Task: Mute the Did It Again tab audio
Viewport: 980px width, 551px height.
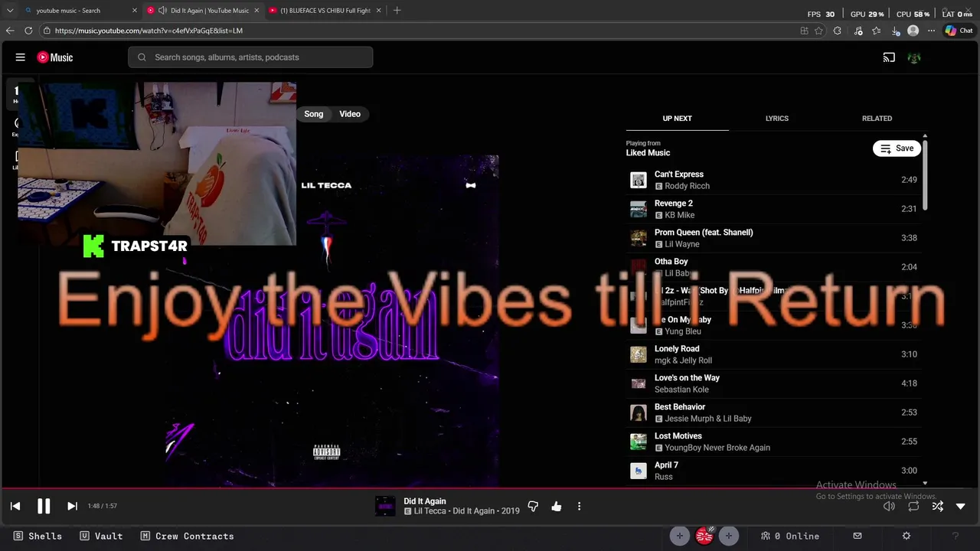Action: (162, 11)
